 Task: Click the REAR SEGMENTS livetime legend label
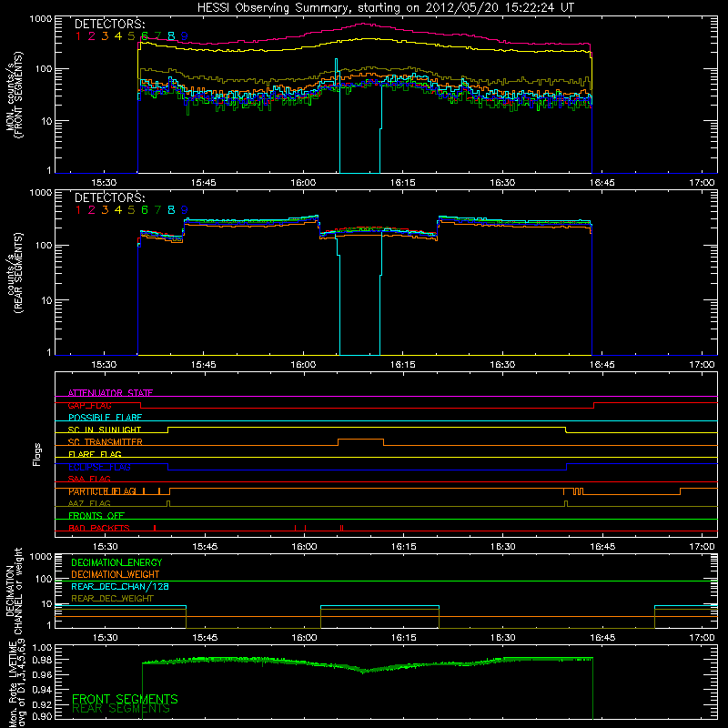pyautogui.click(x=121, y=709)
